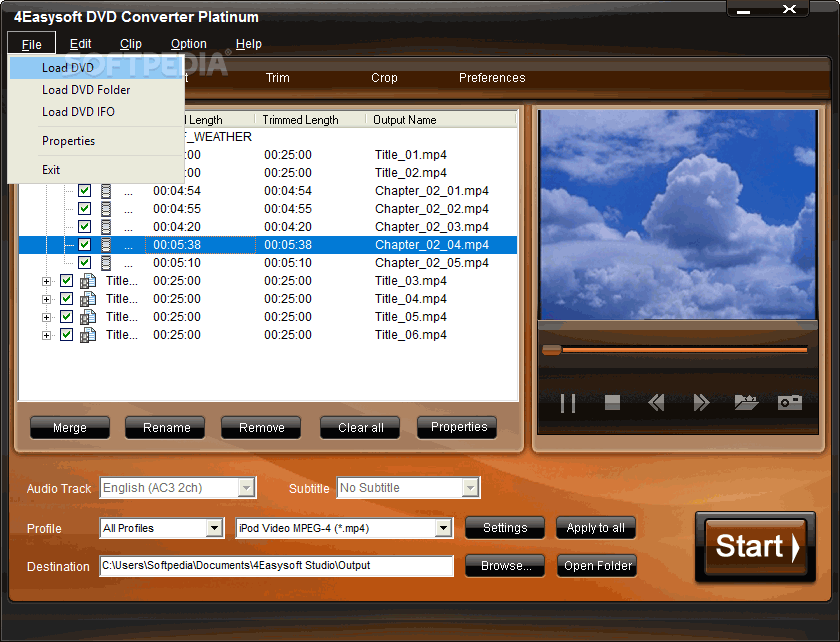Click the Remove button
The height and width of the screenshot is (642, 840).
coord(261,428)
